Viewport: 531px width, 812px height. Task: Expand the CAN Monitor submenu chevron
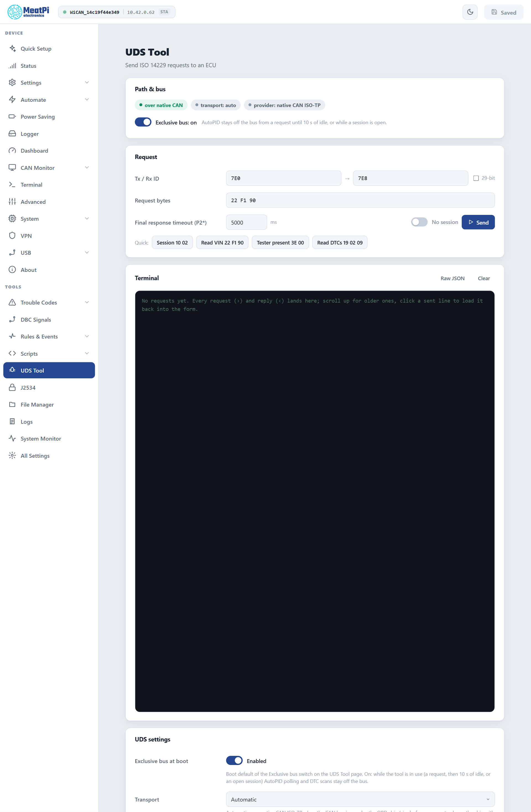(x=87, y=168)
